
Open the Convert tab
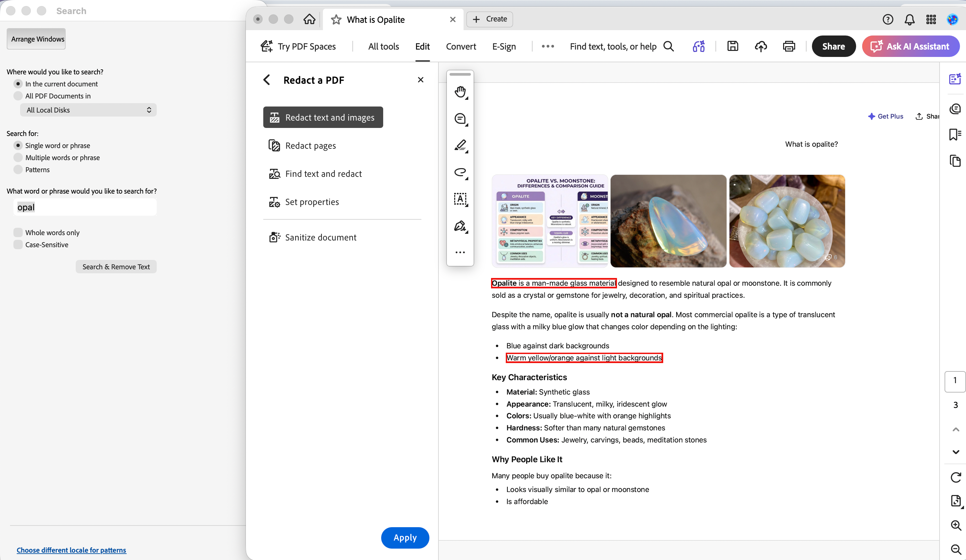(x=461, y=46)
